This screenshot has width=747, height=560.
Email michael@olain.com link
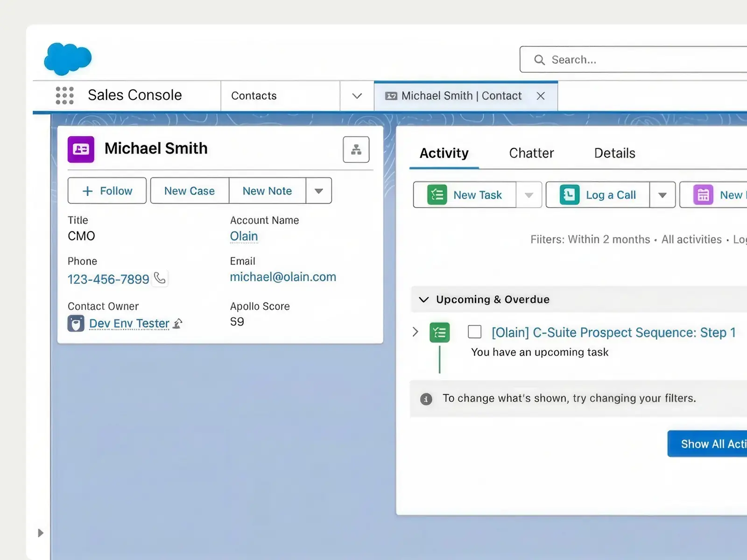[283, 277]
